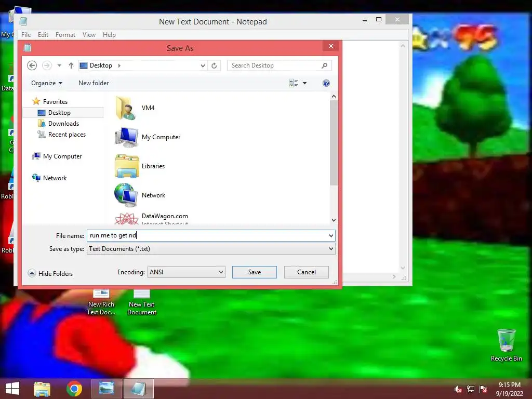
Task: Open Notepad Edit menu
Action: [43, 35]
